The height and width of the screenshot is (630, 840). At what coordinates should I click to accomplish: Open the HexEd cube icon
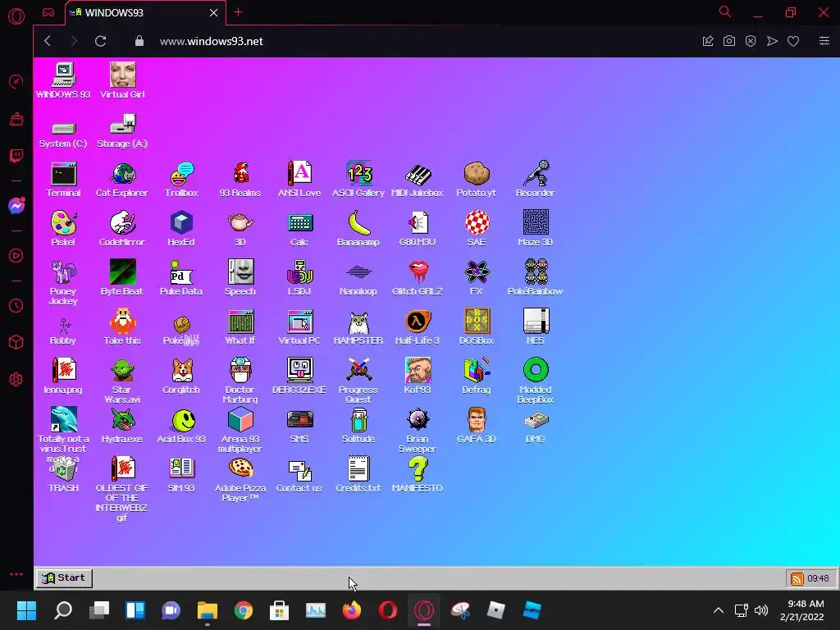[181, 230]
